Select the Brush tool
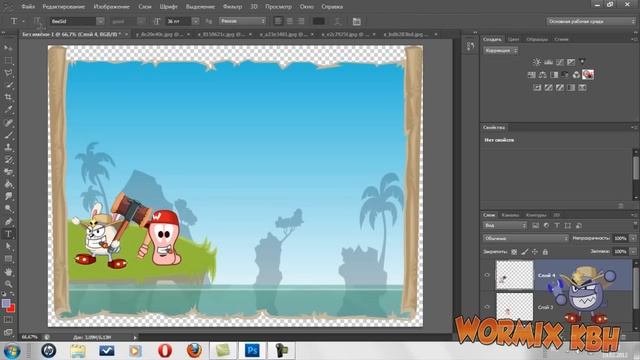Image resolution: width=640 pixels, height=360 pixels. pyautogui.click(x=8, y=135)
